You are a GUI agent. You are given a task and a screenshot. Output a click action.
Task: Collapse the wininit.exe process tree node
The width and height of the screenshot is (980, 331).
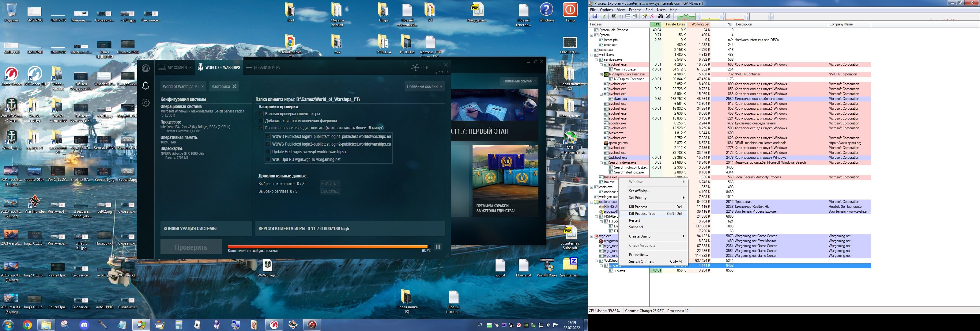592,55
